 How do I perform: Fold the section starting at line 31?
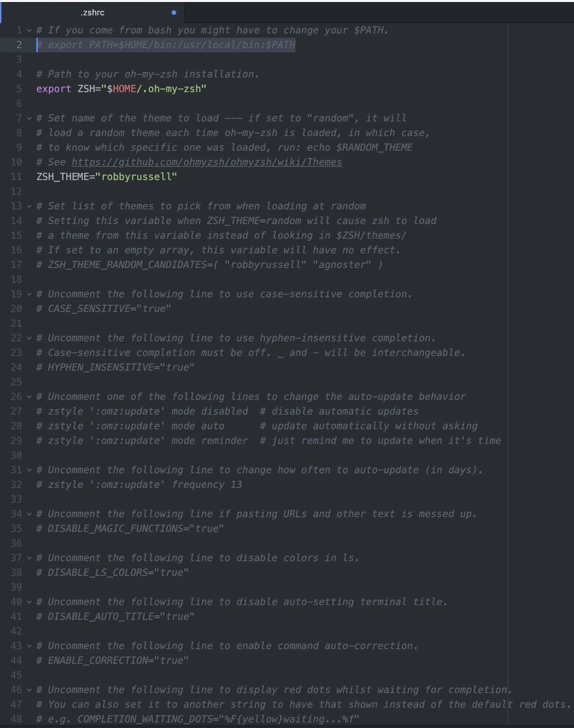point(29,470)
